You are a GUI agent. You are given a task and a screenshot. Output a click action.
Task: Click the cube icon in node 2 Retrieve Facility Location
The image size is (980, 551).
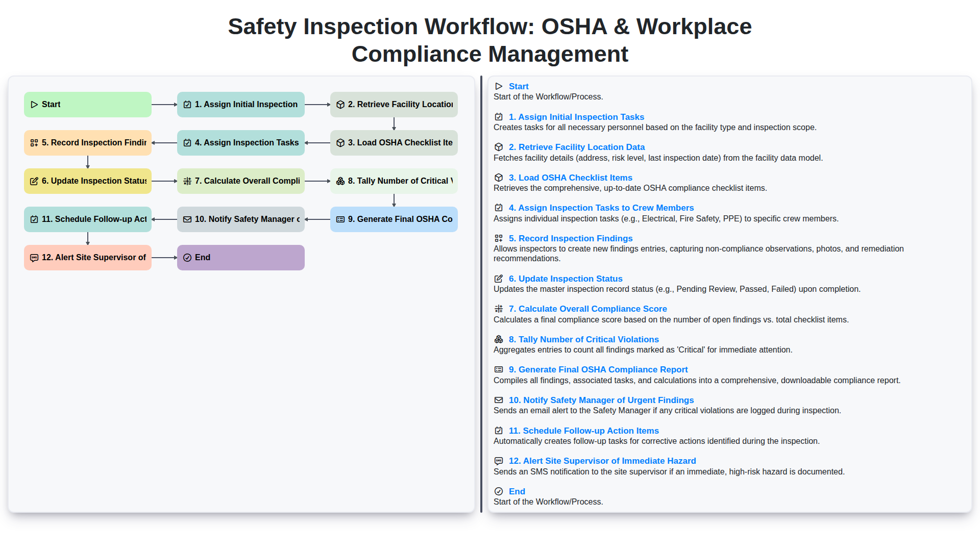tap(340, 105)
